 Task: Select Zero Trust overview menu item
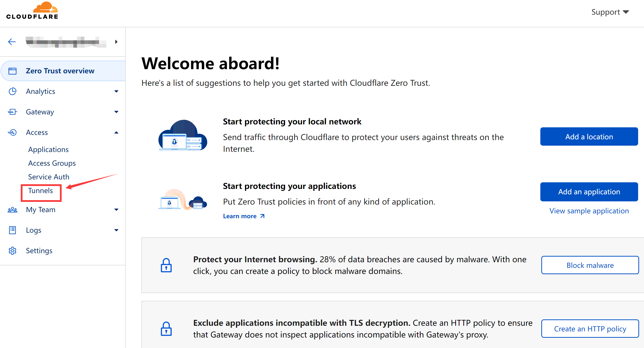point(63,71)
